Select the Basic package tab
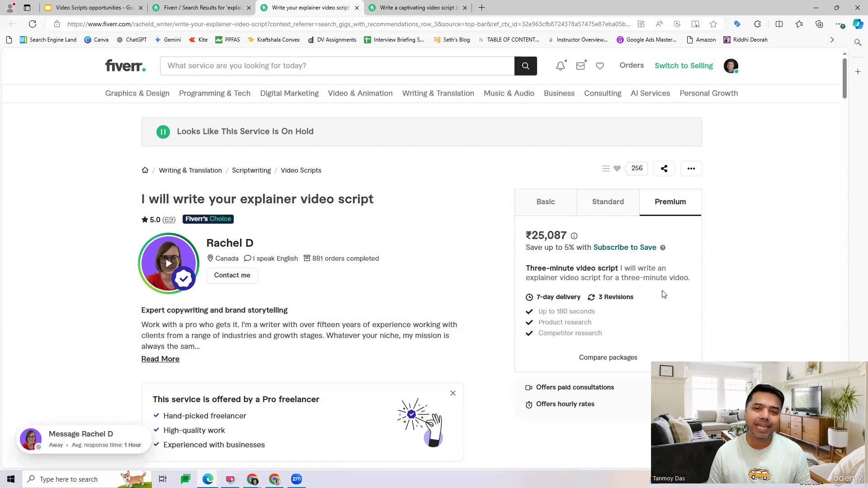Image resolution: width=868 pixels, height=488 pixels. [546, 202]
